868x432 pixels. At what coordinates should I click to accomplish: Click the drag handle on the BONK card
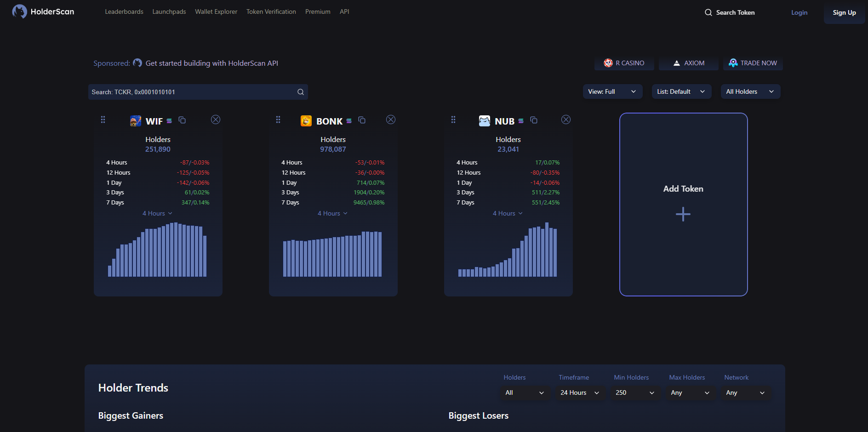[x=278, y=119]
